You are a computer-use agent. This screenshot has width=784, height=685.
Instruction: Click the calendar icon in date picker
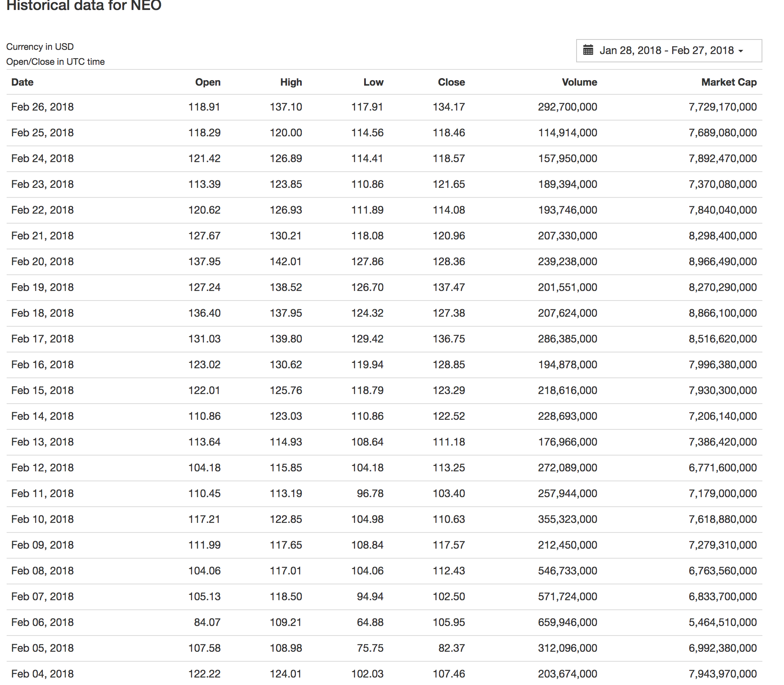pos(588,50)
